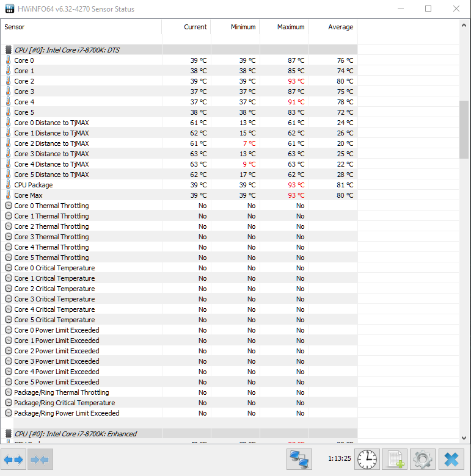Screen dimensions: 471x476
Task: Start logging with the sheet-plus icon
Action: coord(395,460)
